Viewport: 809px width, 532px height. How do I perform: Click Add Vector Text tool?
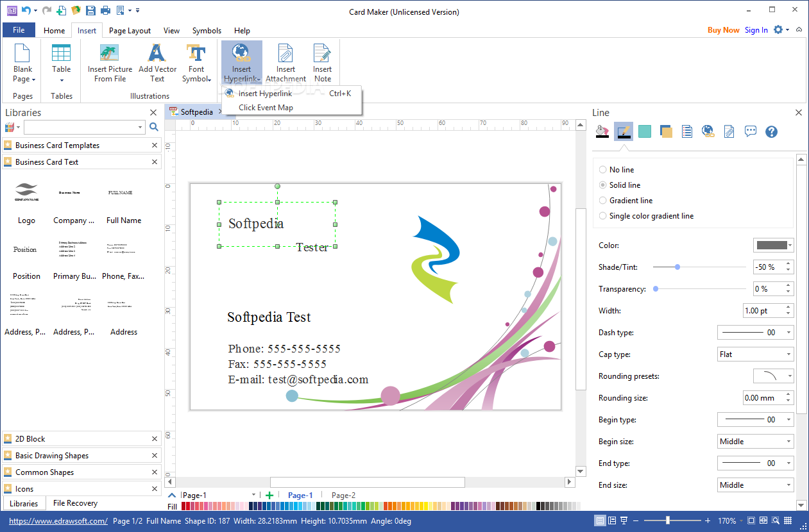click(157, 63)
